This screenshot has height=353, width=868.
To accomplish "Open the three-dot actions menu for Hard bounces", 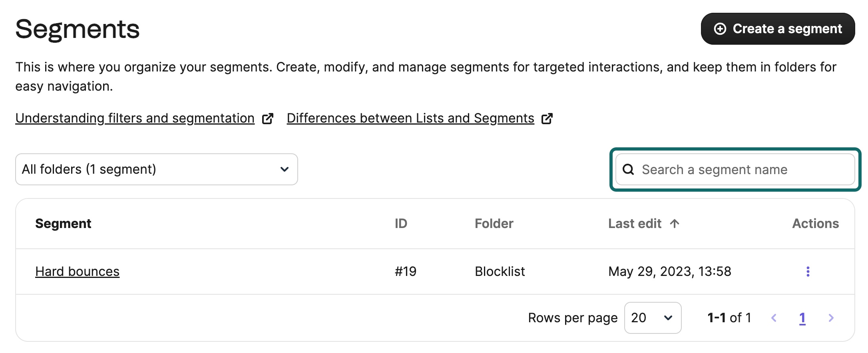I will coord(808,272).
